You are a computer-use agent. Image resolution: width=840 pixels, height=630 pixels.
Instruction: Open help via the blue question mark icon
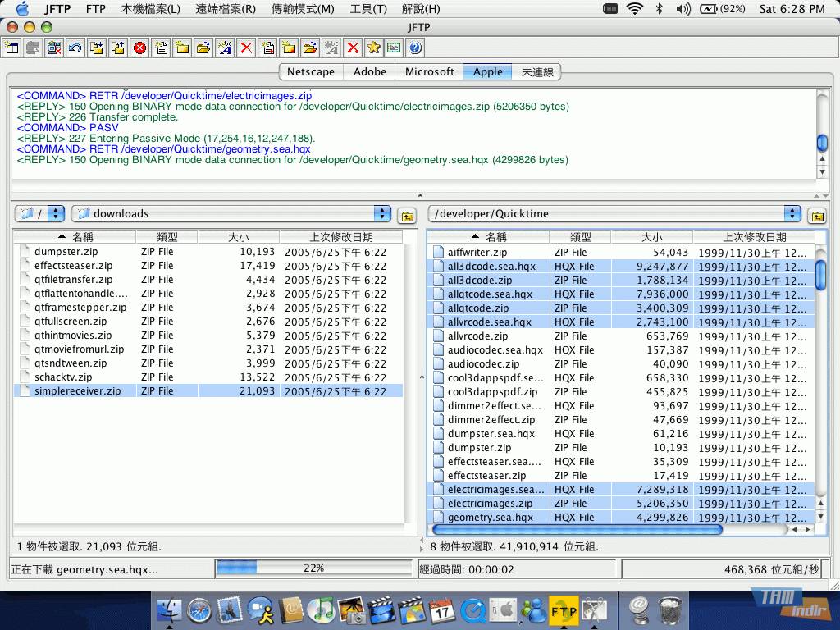click(415, 48)
